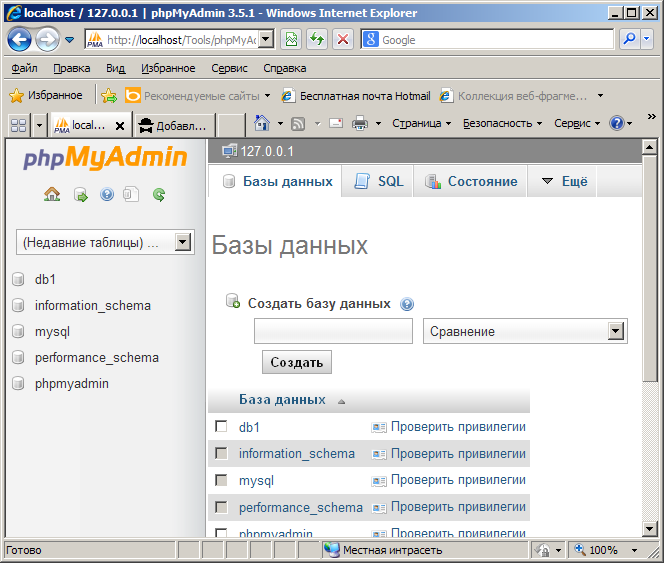Click the phpMyAdmin home icon
This screenshot has width=664, height=563.
(52, 194)
